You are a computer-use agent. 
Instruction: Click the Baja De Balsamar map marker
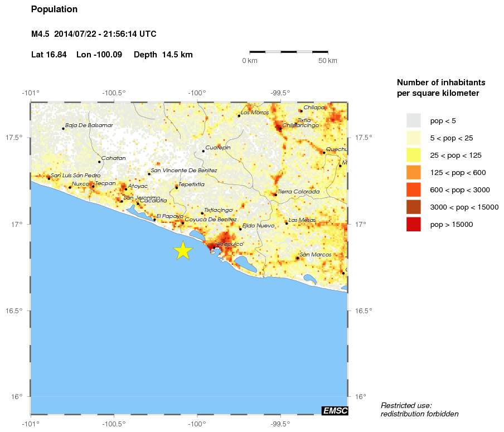point(63,129)
